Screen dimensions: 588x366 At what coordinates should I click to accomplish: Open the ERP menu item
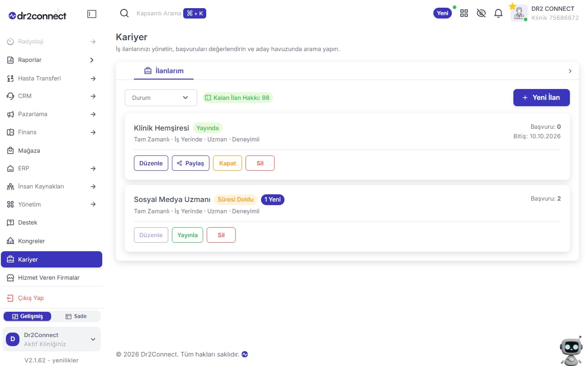[x=52, y=168]
